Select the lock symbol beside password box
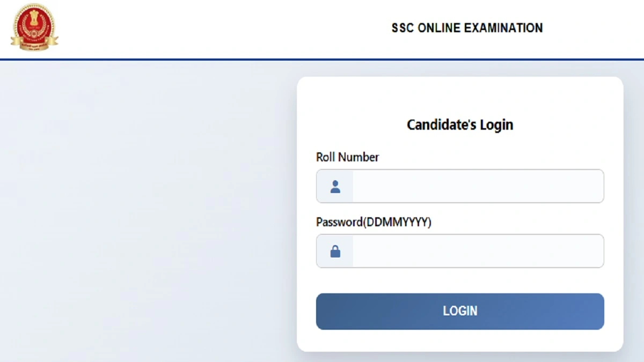This screenshot has width=644, height=362. [335, 250]
